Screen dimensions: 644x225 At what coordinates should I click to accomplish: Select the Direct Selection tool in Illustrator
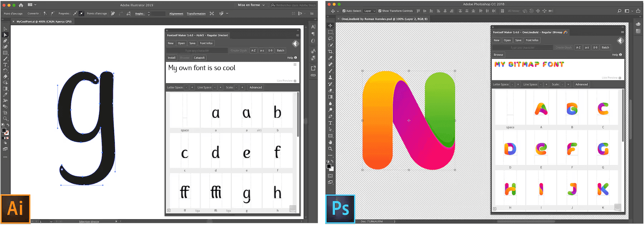[x=5, y=35]
